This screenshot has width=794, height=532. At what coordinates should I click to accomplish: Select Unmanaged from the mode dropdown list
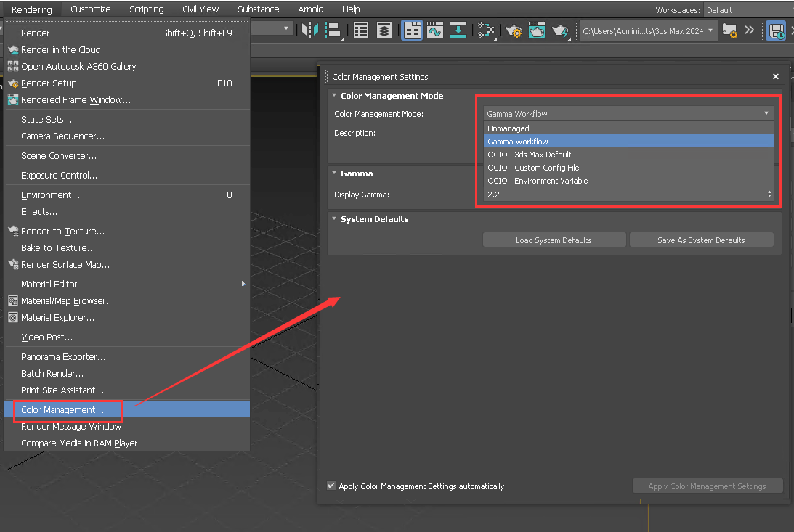pos(509,128)
